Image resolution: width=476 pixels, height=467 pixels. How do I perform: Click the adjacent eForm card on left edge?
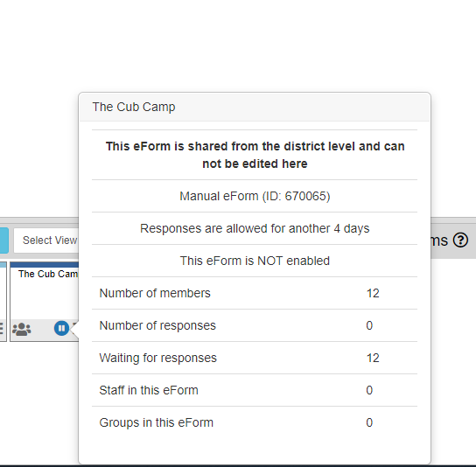tap(3, 302)
